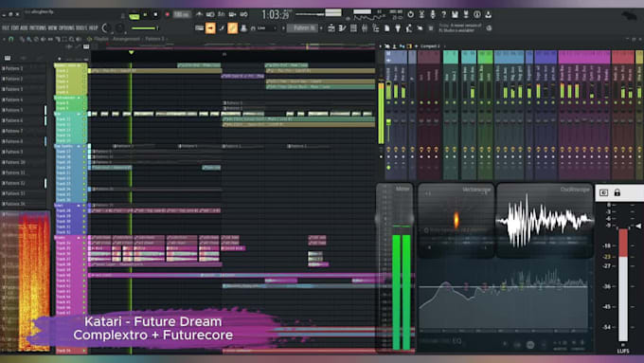The height and width of the screenshot is (363, 644).
Task: Click the Play transport button
Action: [x=145, y=15]
